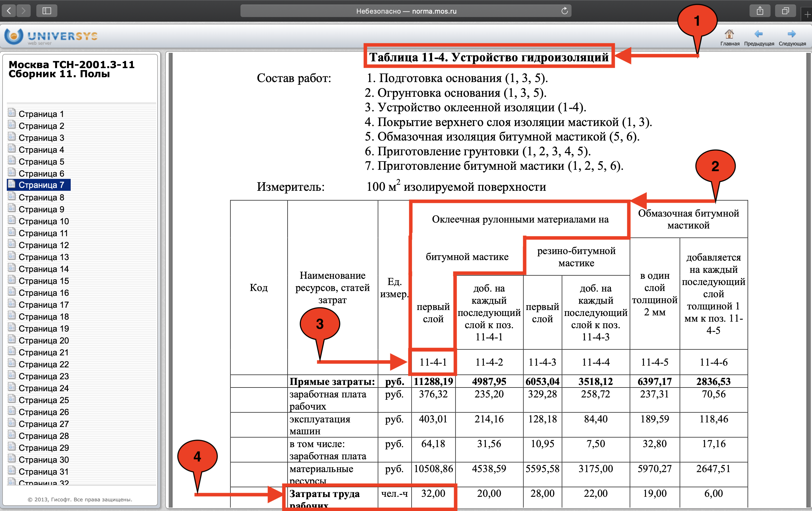Click the Измеритель label text

coord(291,187)
